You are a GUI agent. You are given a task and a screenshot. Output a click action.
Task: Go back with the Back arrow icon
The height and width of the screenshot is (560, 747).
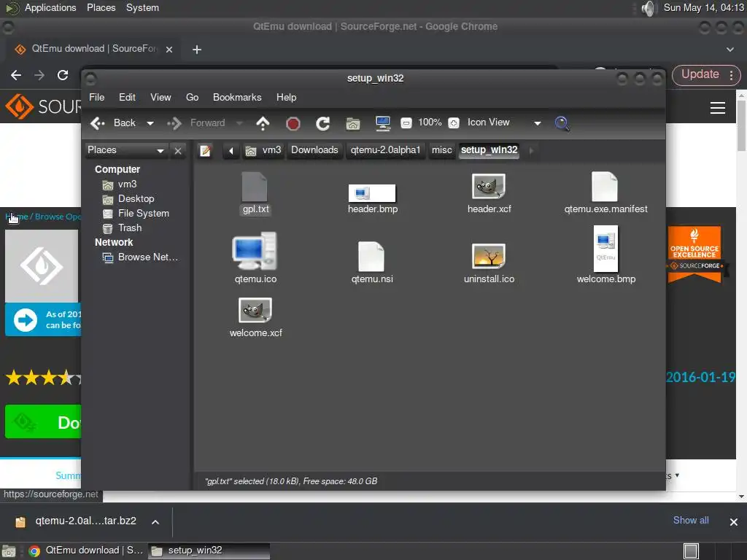[98, 123]
